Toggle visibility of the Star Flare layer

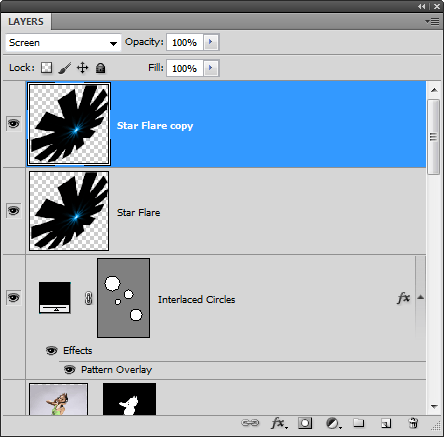coord(14,211)
